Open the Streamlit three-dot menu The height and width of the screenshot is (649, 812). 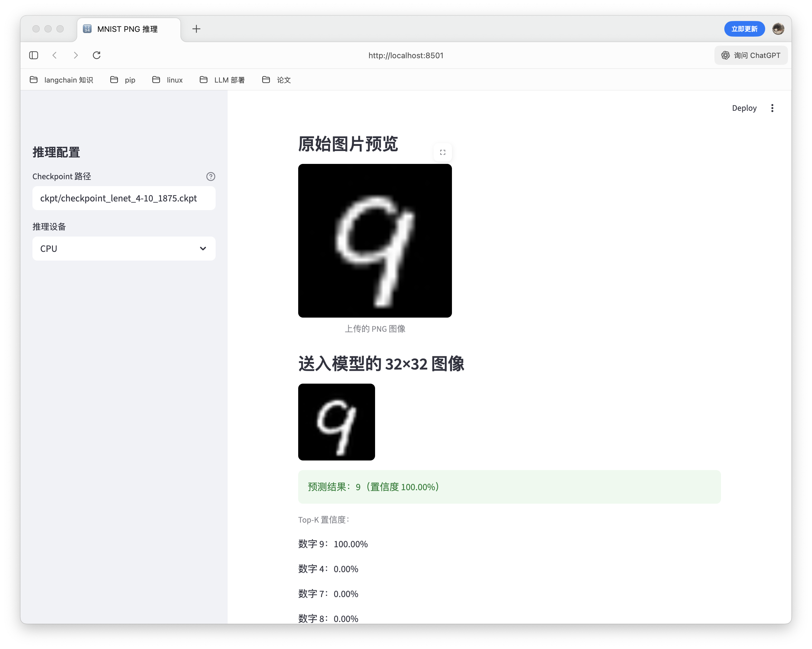pos(772,108)
